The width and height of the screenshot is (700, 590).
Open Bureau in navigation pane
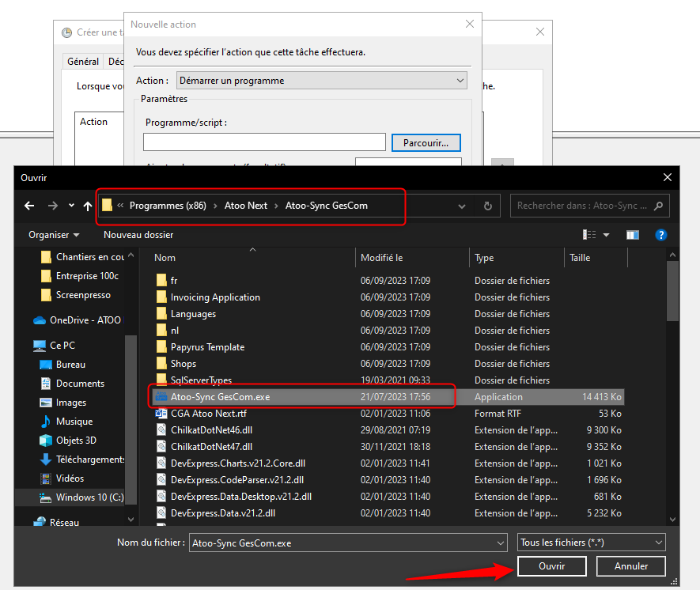(62, 365)
